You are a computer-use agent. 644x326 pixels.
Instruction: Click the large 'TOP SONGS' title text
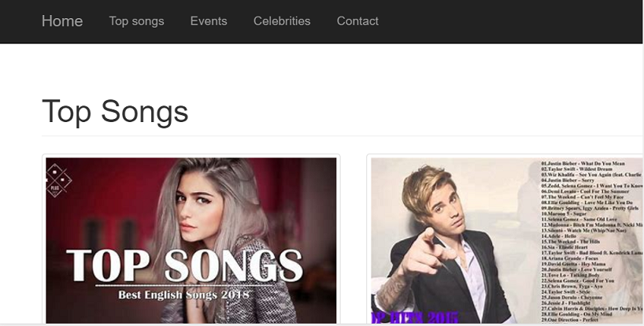(184, 265)
